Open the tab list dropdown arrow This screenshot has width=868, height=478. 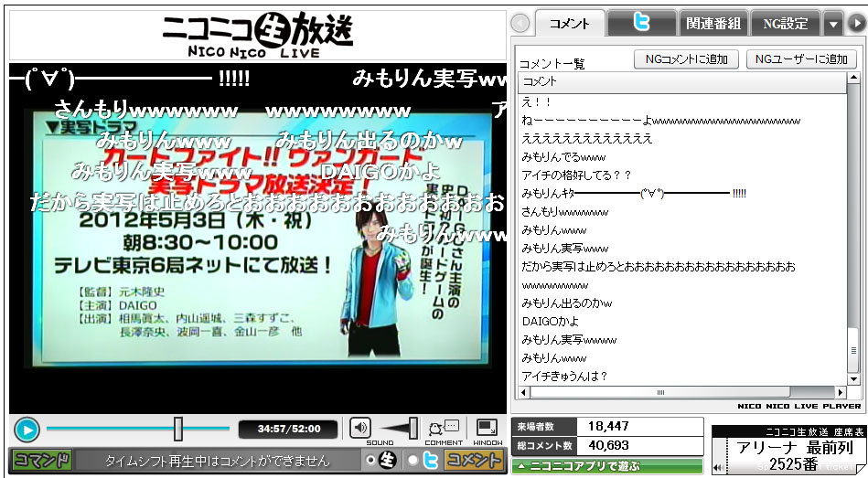point(833,25)
